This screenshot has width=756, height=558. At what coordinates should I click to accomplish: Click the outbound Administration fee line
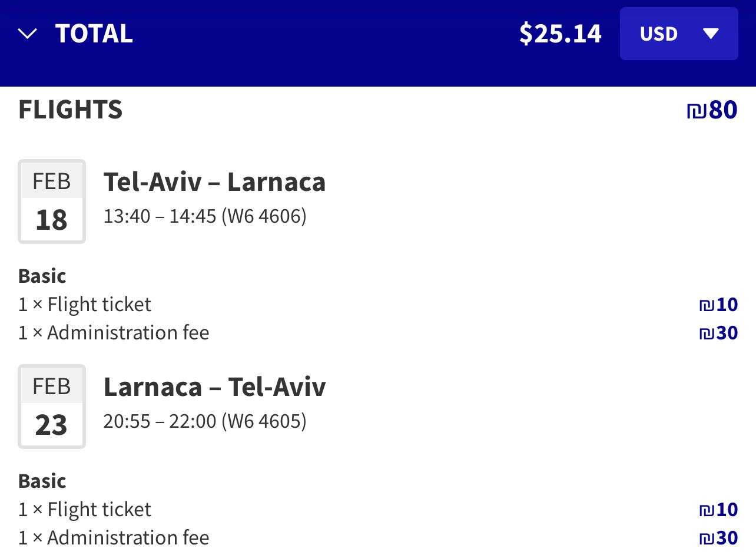click(x=114, y=333)
